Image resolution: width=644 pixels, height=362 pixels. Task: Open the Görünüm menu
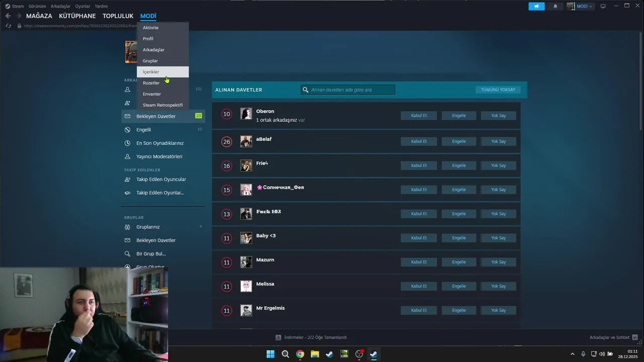pos(37,6)
